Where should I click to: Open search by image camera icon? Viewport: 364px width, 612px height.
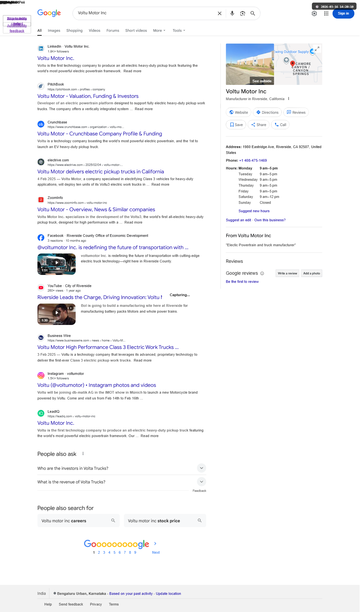coord(243,13)
